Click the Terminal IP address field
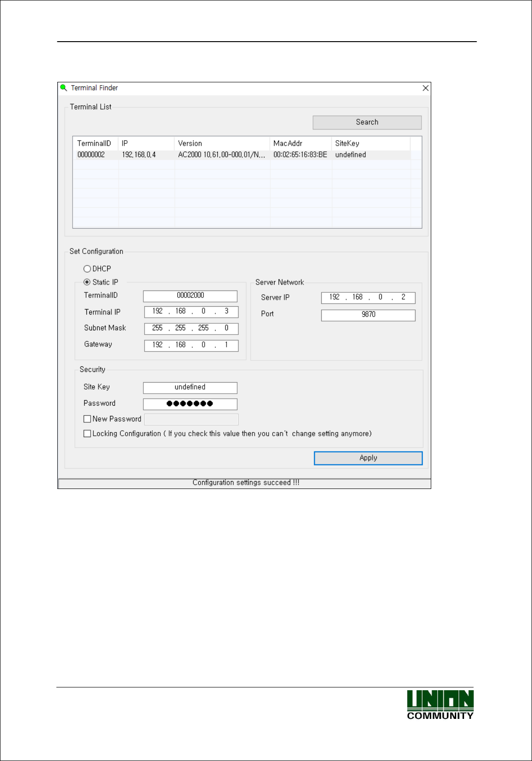532x761 pixels. pos(191,312)
